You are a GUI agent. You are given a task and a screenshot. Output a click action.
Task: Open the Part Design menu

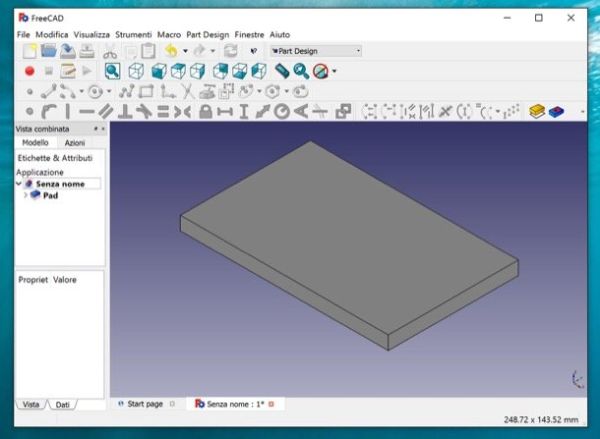click(208, 34)
